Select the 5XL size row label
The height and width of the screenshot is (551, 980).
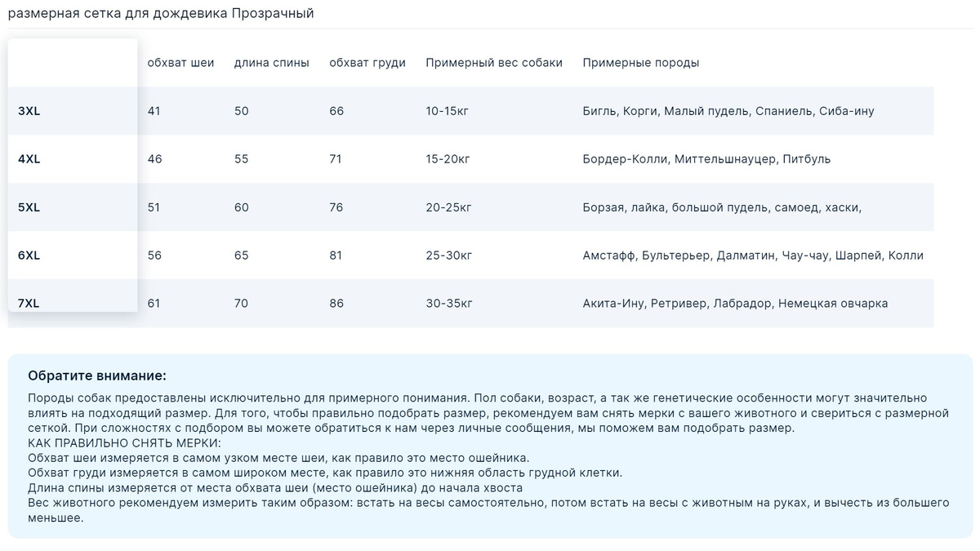pyautogui.click(x=29, y=207)
